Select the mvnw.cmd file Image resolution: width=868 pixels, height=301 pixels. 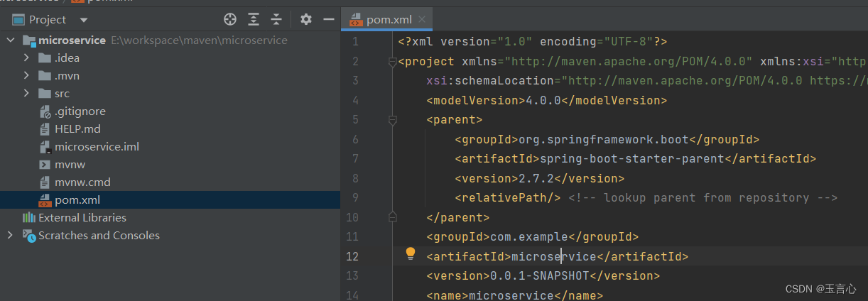pos(82,182)
